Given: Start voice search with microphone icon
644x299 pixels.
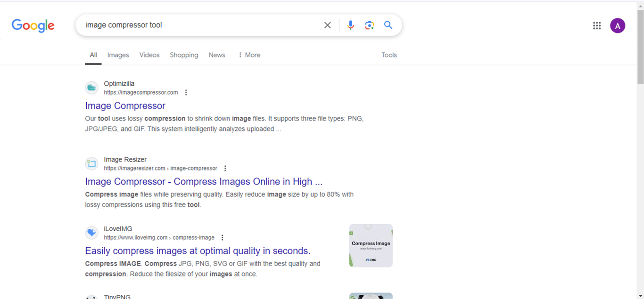Looking at the screenshot, I should 350,25.
